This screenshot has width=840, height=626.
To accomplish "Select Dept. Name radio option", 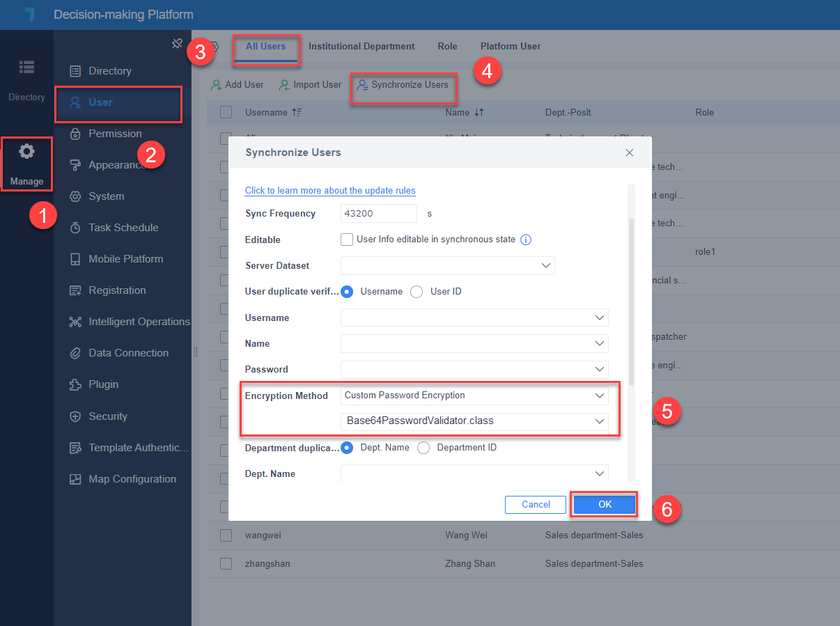I will pos(347,448).
